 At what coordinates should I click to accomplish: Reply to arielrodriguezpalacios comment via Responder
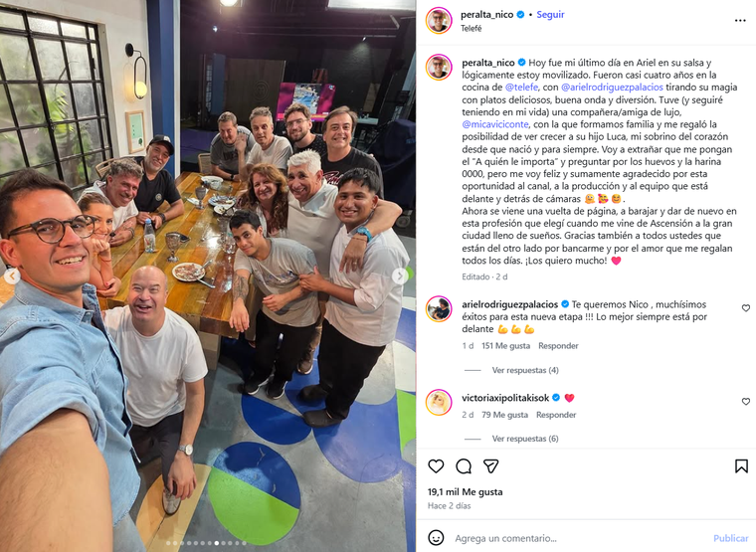[x=558, y=346]
